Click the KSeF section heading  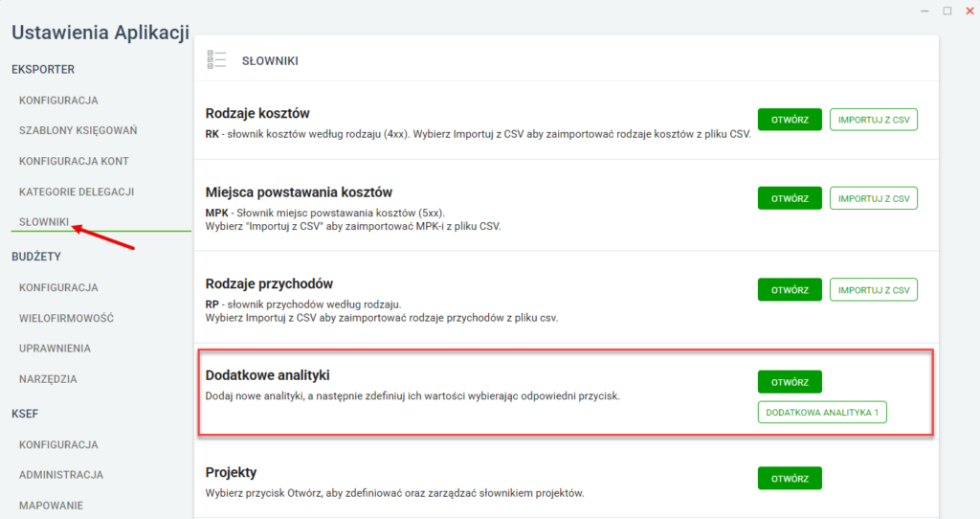(25, 414)
